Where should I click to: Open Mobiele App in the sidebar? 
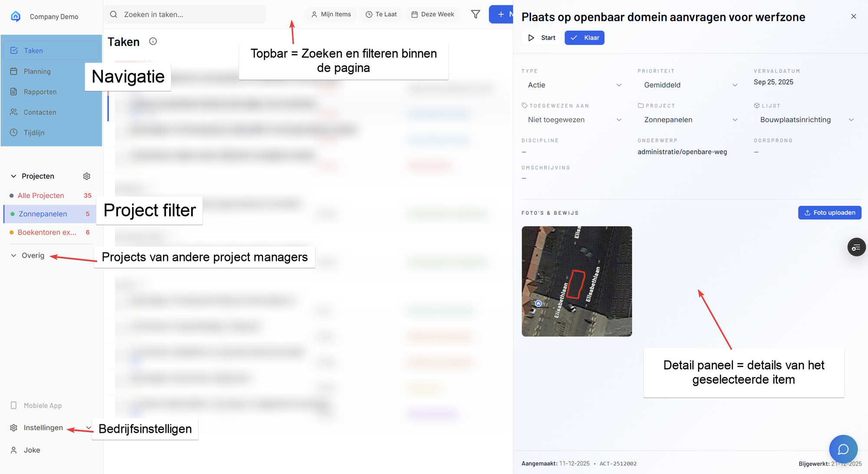(x=42, y=405)
